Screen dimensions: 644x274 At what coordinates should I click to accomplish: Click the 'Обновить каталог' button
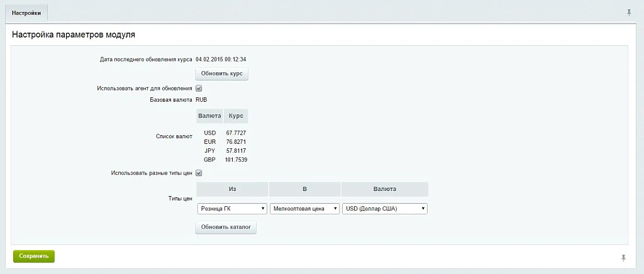(226, 227)
